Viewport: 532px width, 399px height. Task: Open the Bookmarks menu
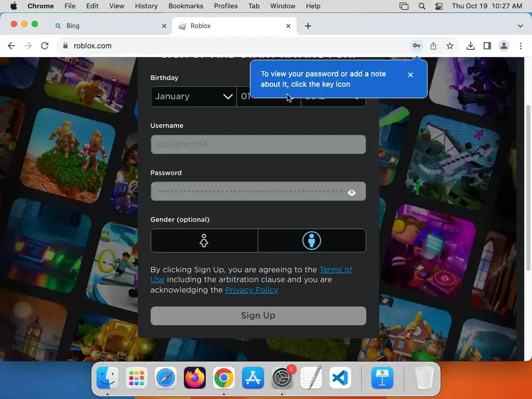(x=185, y=6)
